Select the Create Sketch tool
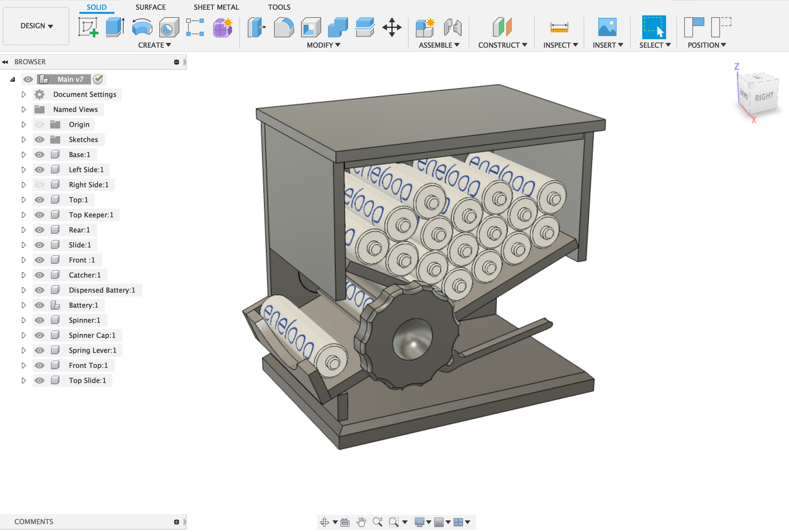The height and width of the screenshot is (532, 789). [88, 27]
